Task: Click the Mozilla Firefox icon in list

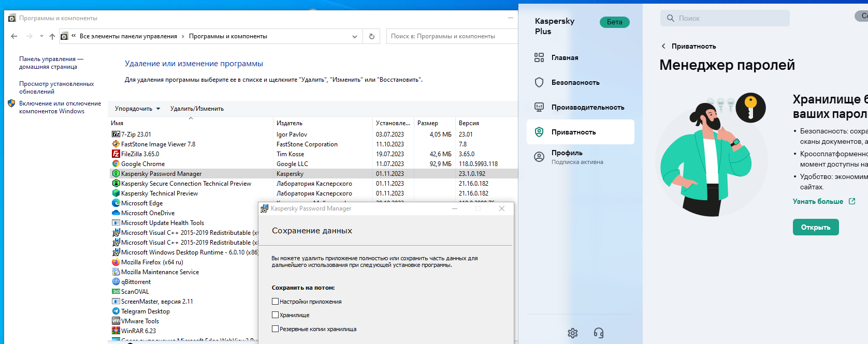Action: (x=116, y=262)
